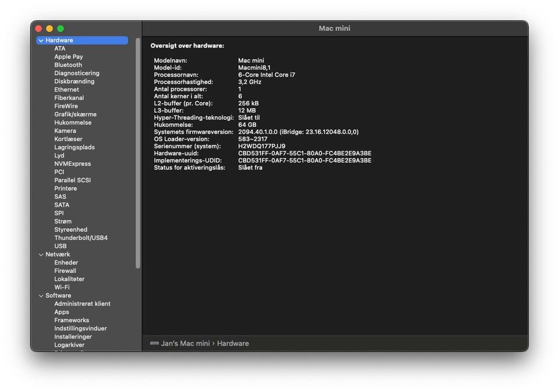Collapse the Software section chevron

pyautogui.click(x=41, y=296)
